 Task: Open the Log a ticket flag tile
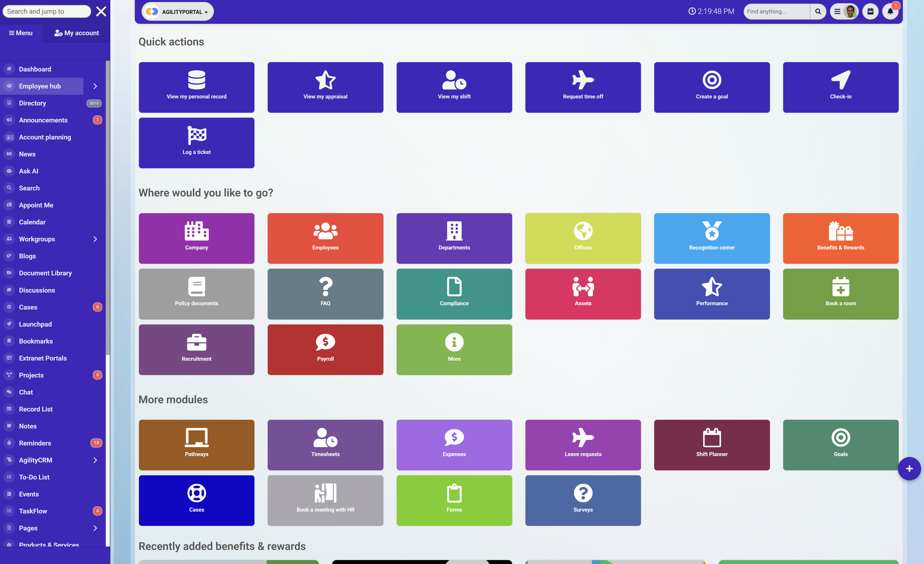[x=197, y=143]
